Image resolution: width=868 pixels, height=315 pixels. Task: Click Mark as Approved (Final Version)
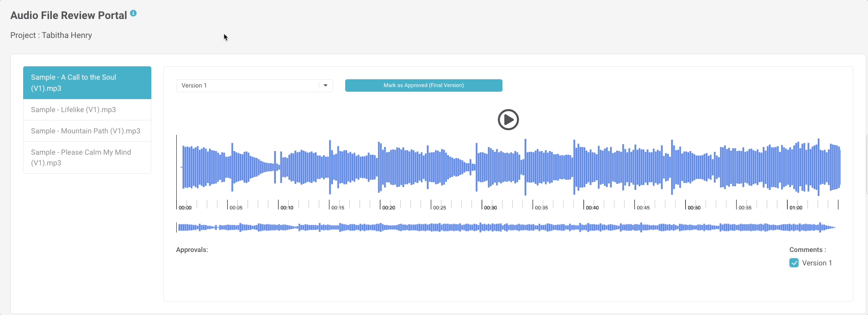[423, 86]
